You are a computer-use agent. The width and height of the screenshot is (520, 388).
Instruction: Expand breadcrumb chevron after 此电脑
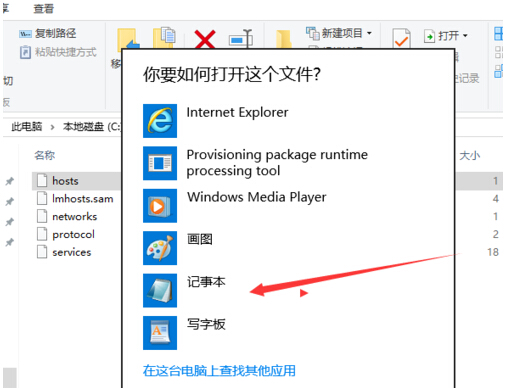[52, 127]
